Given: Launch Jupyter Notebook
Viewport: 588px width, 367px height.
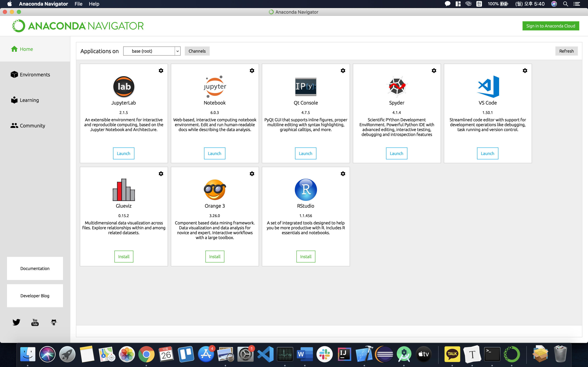Looking at the screenshot, I should 215,153.
